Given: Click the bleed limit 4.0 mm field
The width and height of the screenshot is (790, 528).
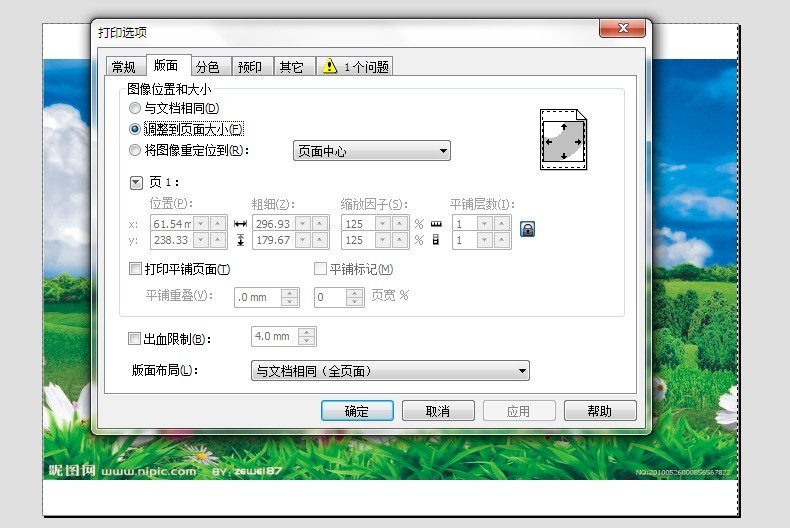Looking at the screenshot, I should point(275,336).
